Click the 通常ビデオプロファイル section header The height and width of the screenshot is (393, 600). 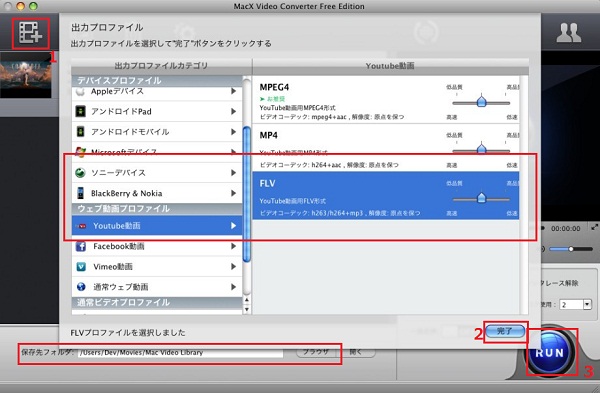[x=157, y=302]
